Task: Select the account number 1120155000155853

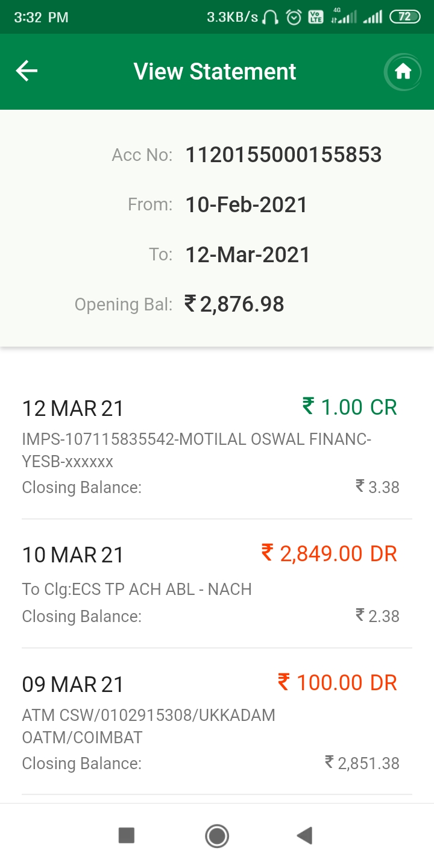Action: point(283,155)
